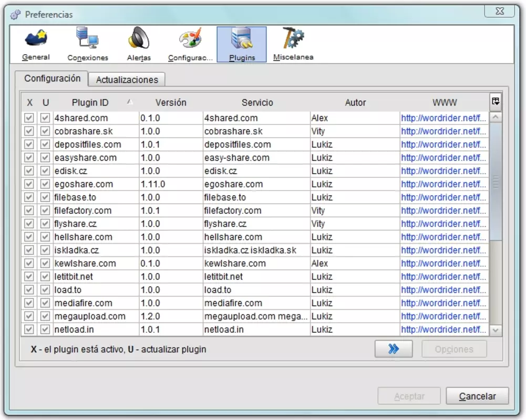
Task: Sort table by Autor column header
Action: [355, 102]
